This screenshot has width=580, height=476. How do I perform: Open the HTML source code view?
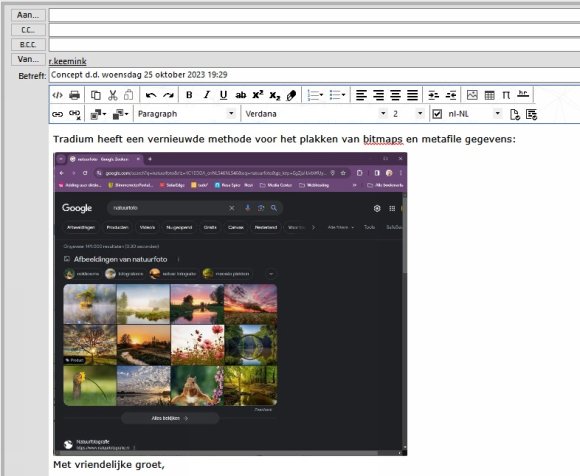57,95
